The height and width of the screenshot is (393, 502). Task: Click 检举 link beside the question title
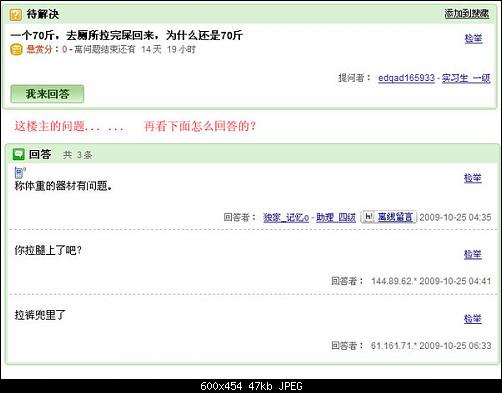(473, 38)
